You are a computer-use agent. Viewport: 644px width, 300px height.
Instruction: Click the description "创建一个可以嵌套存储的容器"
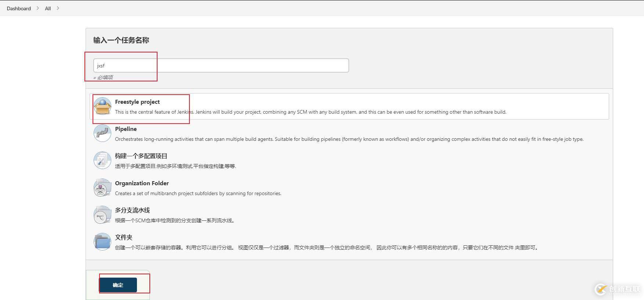(327, 248)
